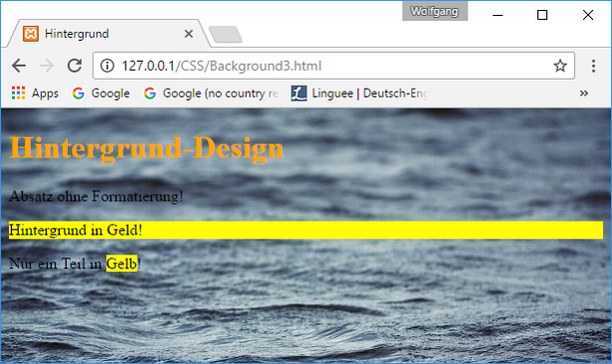Open the Apps grid shortcut

pos(35,93)
